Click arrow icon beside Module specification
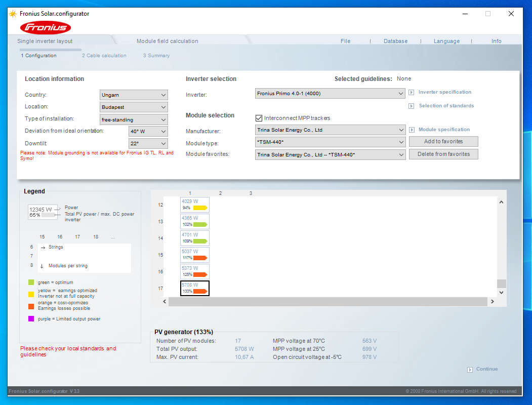The height and width of the screenshot is (405, 532). (x=412, y=130)
